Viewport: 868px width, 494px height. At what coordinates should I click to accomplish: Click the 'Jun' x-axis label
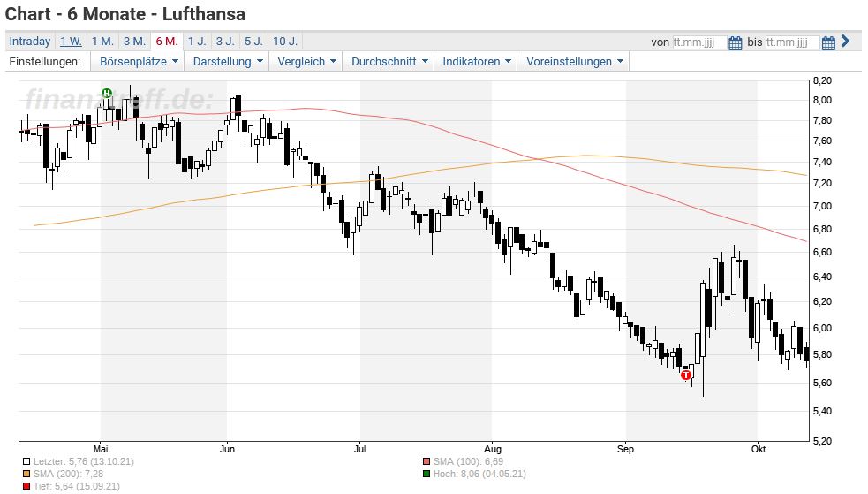tap(227, 449)
